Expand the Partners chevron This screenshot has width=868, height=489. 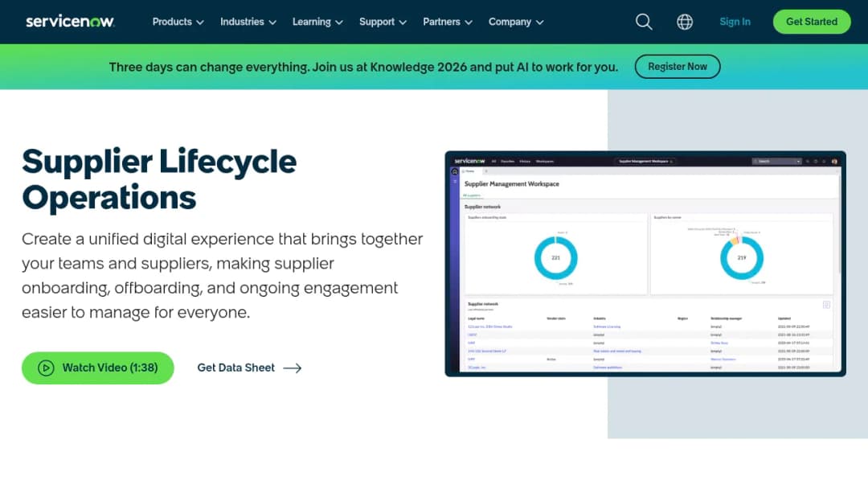tap(469, 23)
